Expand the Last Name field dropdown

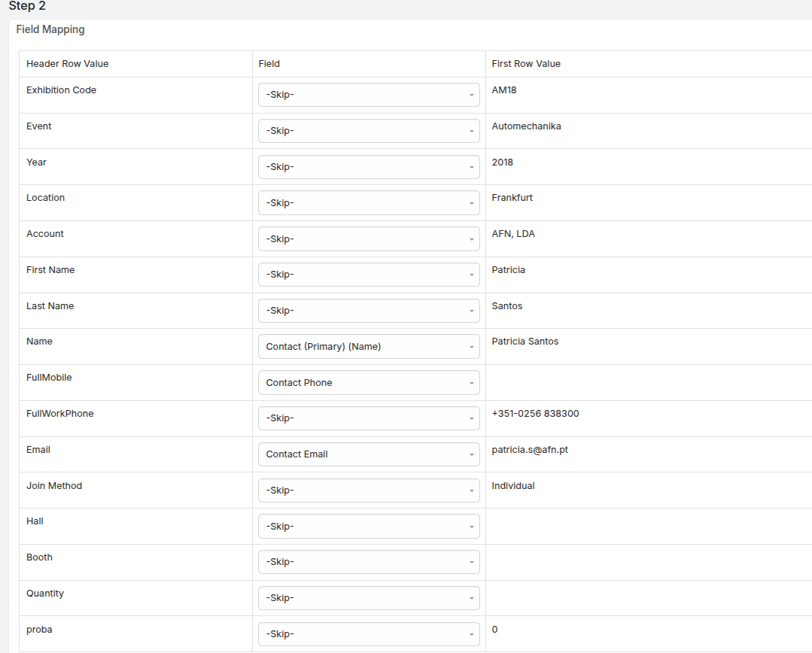click(369, 311)
